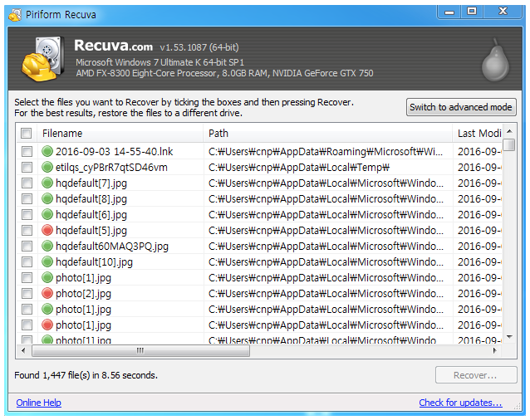
Task: Click the horizontal scrollbar left arrow
Action: pyautogui.click(x=23, y=350)
